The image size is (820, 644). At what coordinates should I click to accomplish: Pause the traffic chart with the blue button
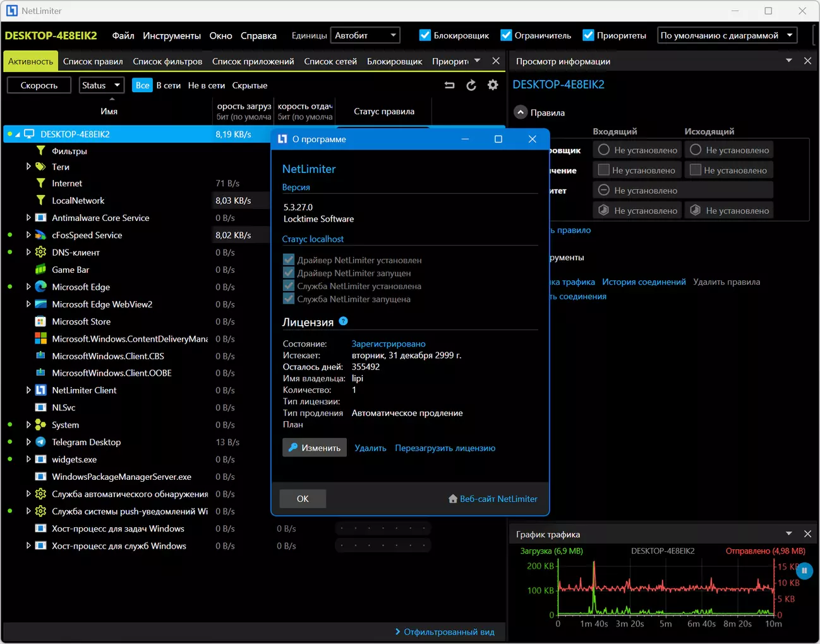(x=804, y=571)
